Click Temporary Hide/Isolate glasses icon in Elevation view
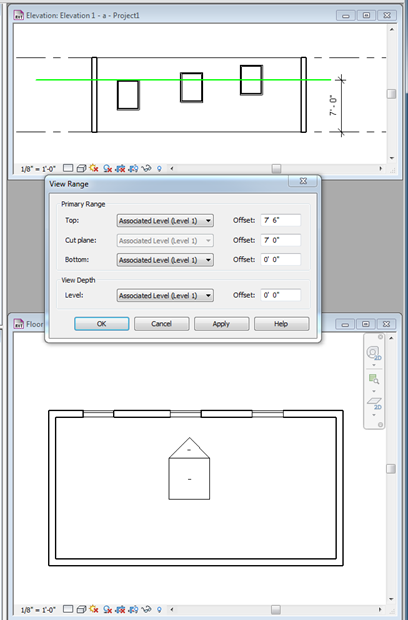This screenshot has height=620, width=408. click(146, 168)
